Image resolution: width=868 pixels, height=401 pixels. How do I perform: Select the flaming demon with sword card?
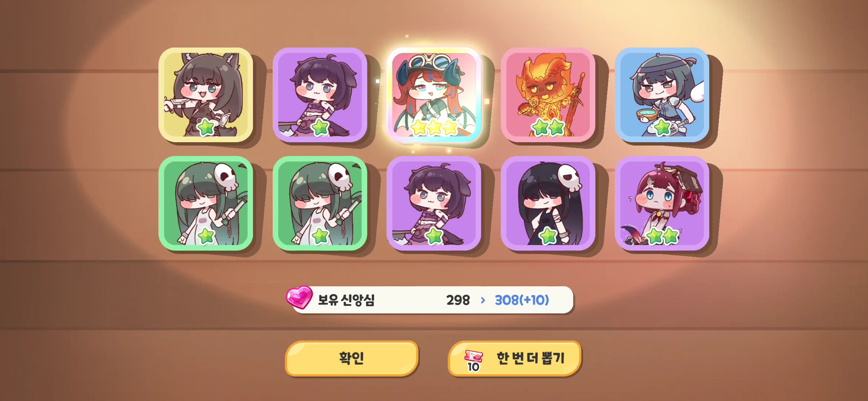pos(548,95)
